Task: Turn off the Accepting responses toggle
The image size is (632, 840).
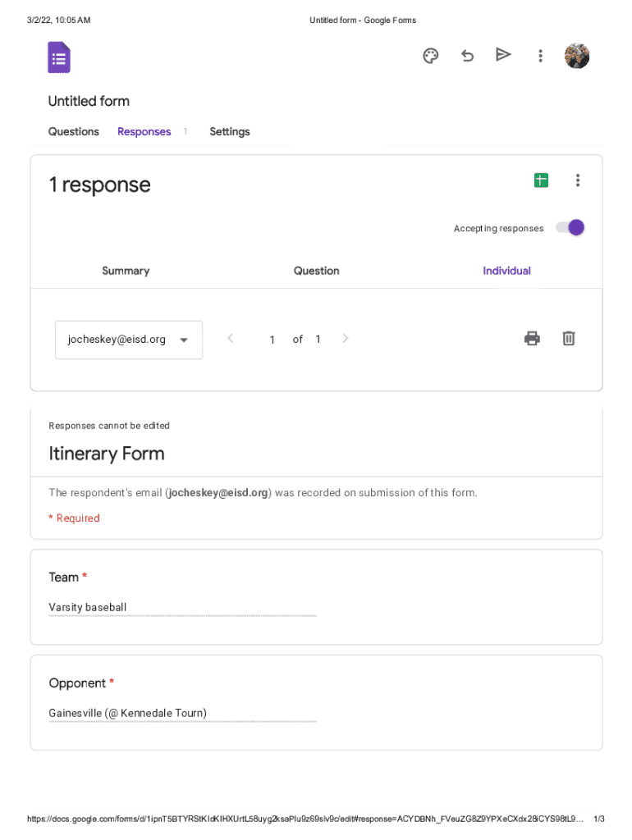Action: coord(570,228)
